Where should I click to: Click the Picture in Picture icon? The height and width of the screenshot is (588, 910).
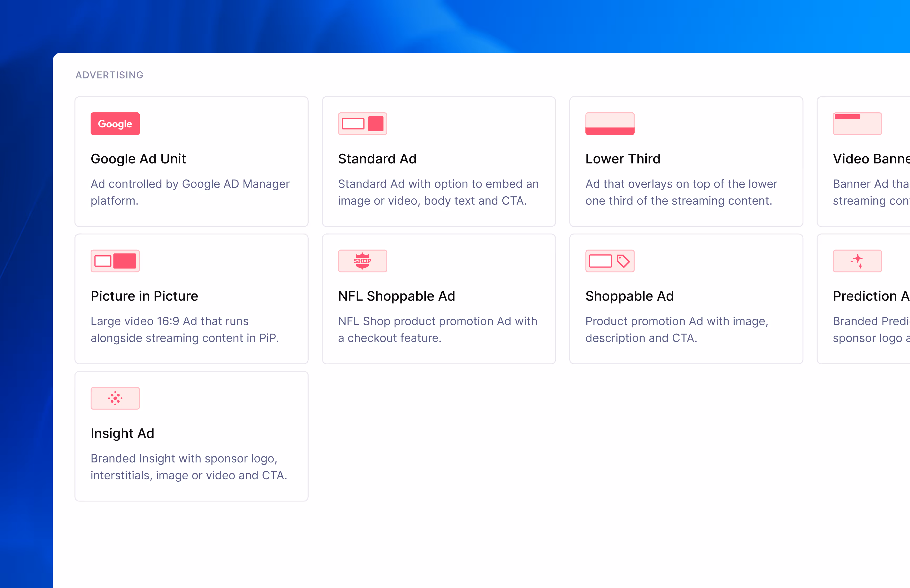click(115, 261)
